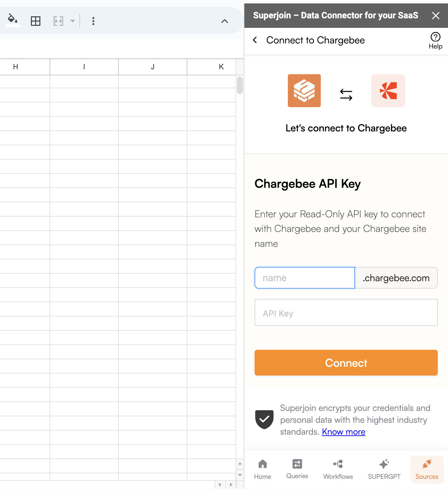Expand the merge cells dropdown arrow
The height and width of the screenshot is (489, 448).
point(73,21)
